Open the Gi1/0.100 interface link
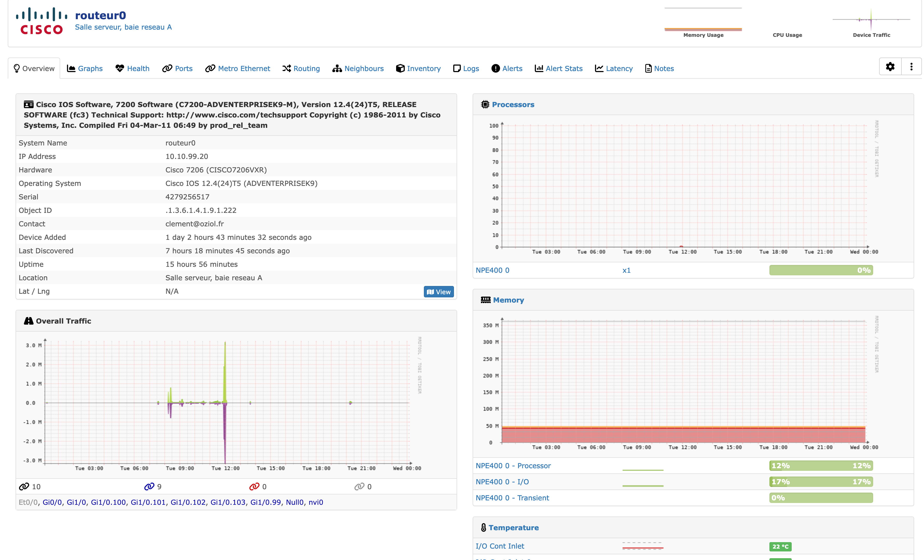This screenshot has width=924, height=560. (x=108, y=502)
